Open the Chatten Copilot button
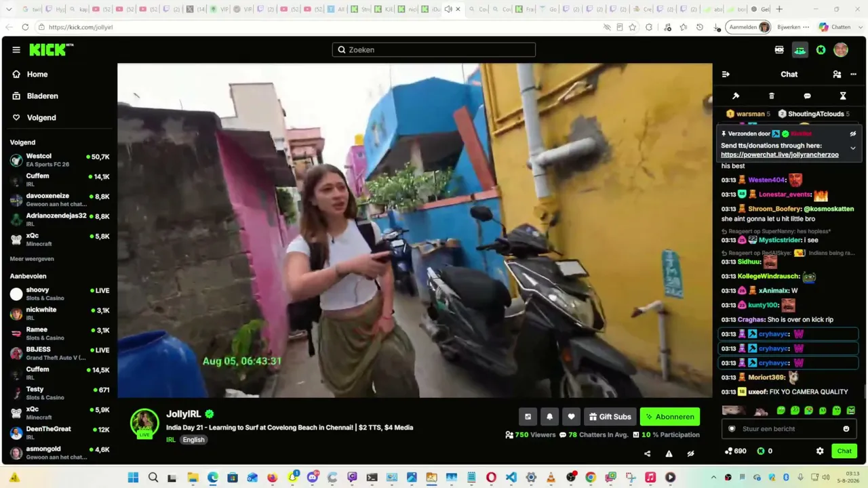This screenshot has width=868, height=488. 835,27
